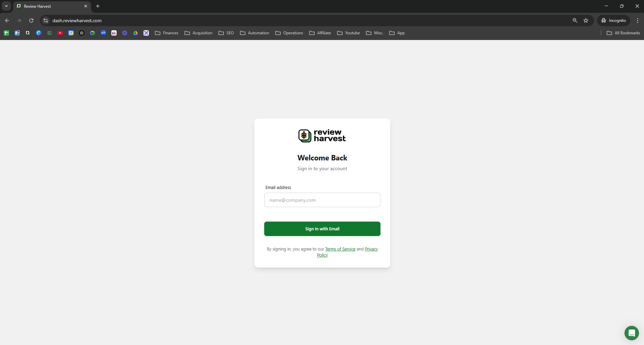The height and width of the screenshot is (345, 644).
Task: Expand the App bookmark folder
Action: [397, 33]
